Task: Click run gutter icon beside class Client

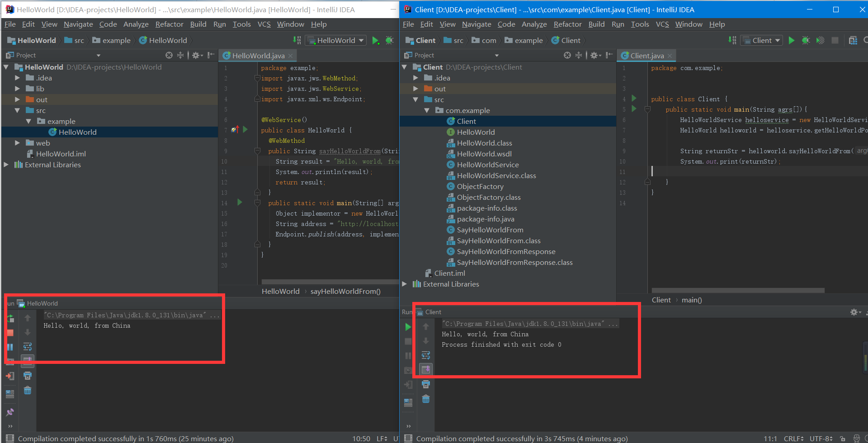Action: [634, 98]
